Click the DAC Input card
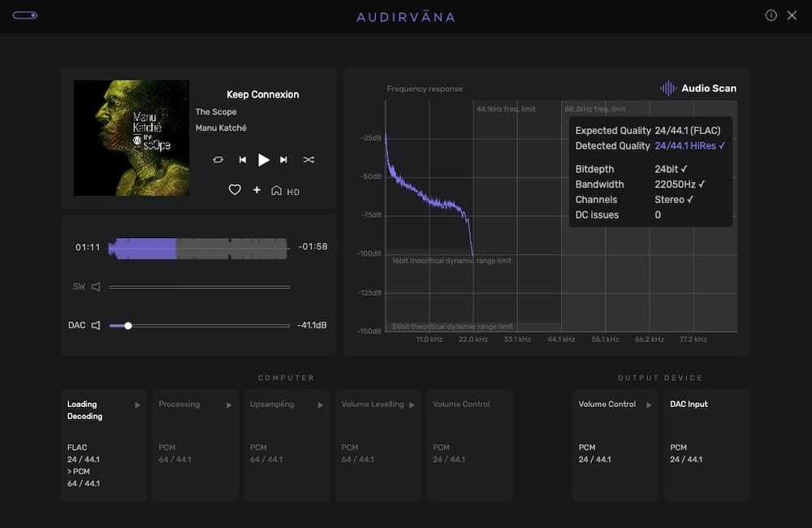The width and height of the screenshot is (812, 528). click(x=707, y=445)
